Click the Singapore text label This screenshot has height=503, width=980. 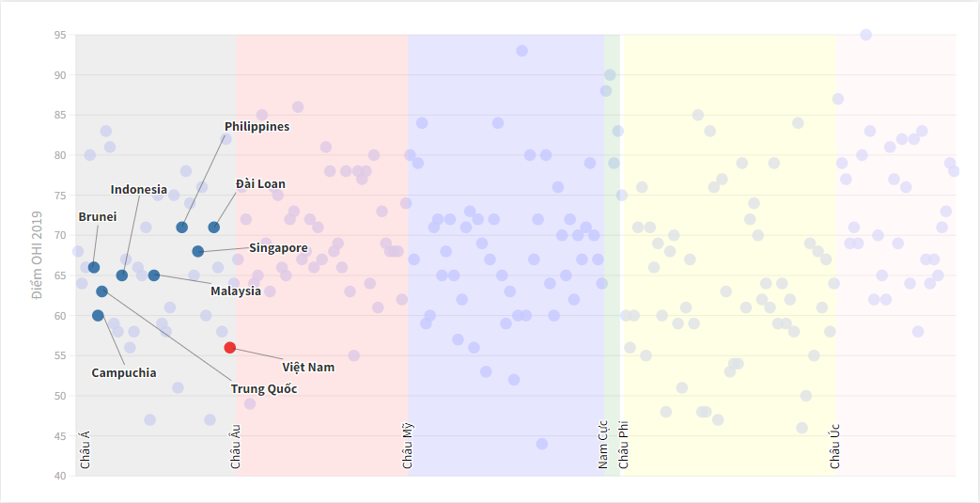tap(278, 247)
